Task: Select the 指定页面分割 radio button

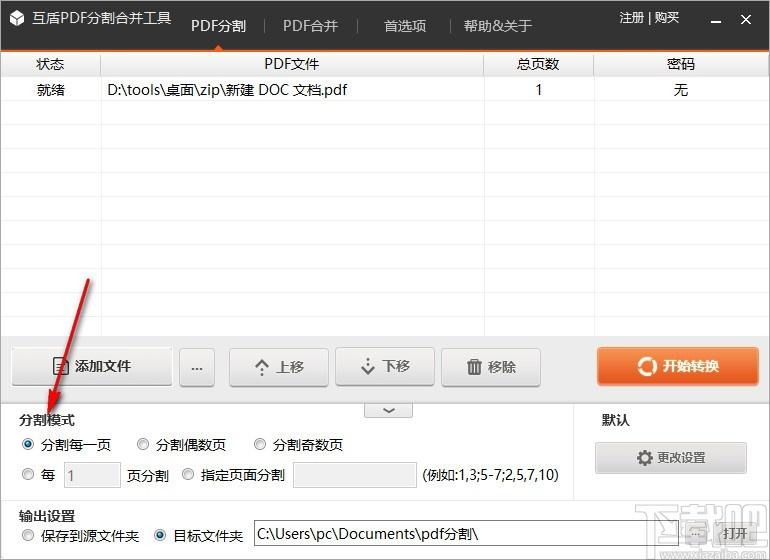Action: click(x=188, y=475)
